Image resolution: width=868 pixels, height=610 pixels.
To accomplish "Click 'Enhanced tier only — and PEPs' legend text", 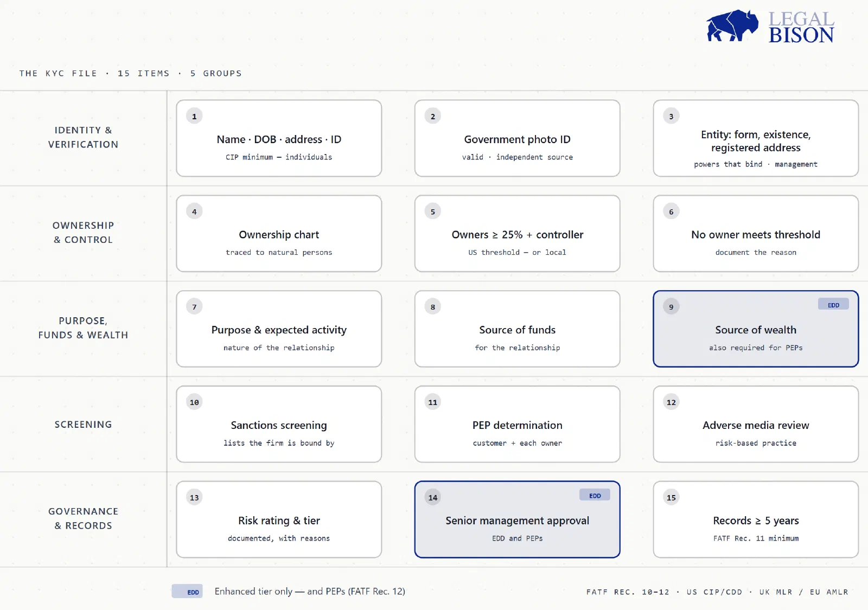I will tap(310, 592).
